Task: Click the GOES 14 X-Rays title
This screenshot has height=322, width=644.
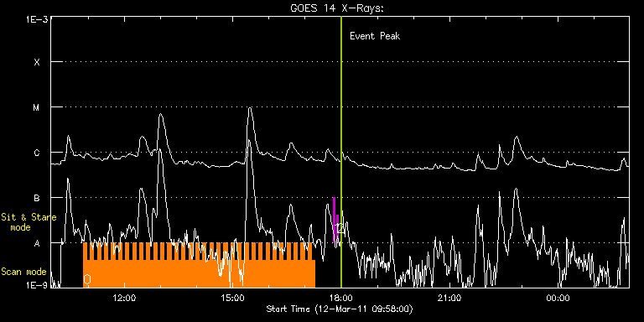Action: pyautogui.click(x=337, y=8)
